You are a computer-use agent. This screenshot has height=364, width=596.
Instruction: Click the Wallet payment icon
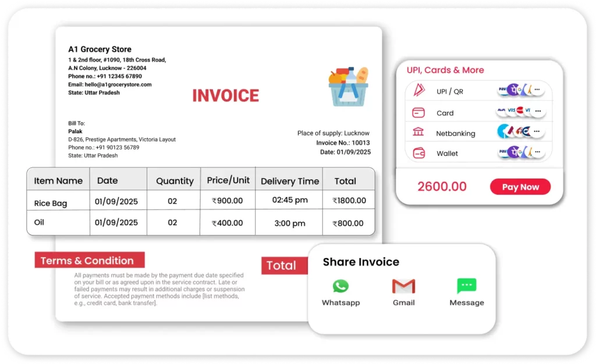(x=418, y=154)
